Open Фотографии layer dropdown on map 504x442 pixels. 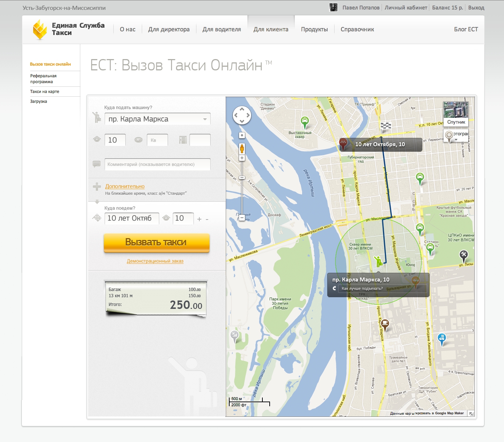point(456,135)
